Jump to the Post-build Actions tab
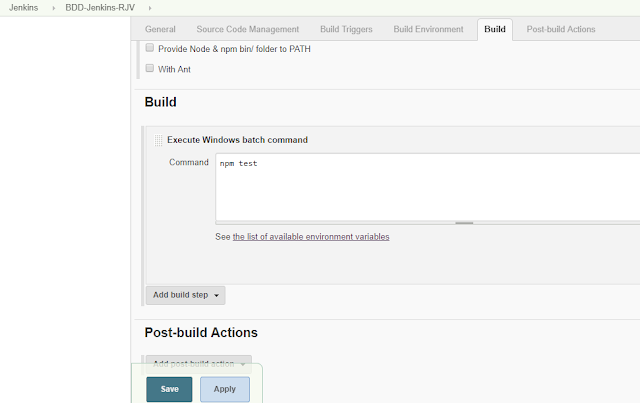The image size is (640, 403). (560, 29)
